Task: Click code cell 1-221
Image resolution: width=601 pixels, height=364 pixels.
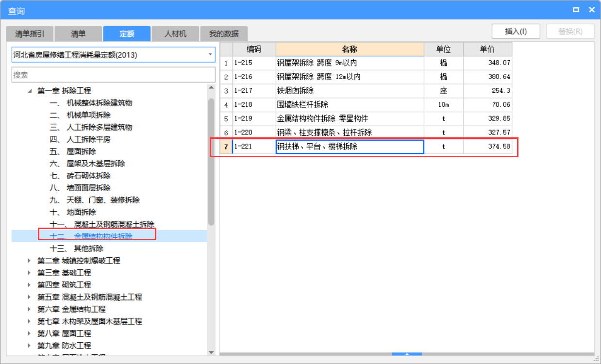Action: point(254,147)
